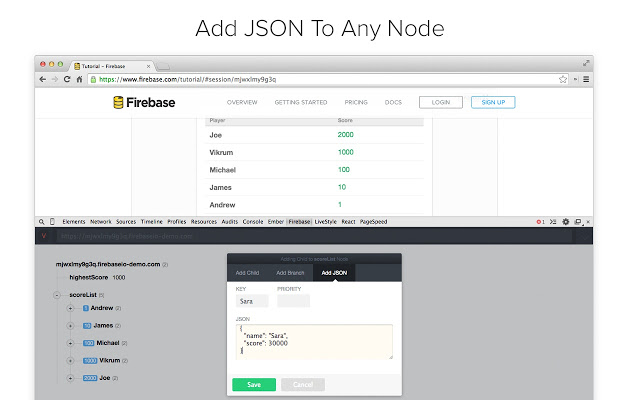Screen dimensions: 640x400
Task: Expand the Andrew node
Action: point(70,309)
